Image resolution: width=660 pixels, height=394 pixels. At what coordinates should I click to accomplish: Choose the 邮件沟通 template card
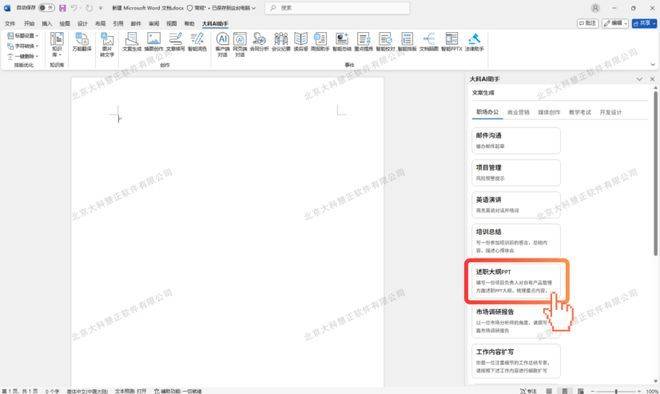pyautogui.click(x=516, y=141)
